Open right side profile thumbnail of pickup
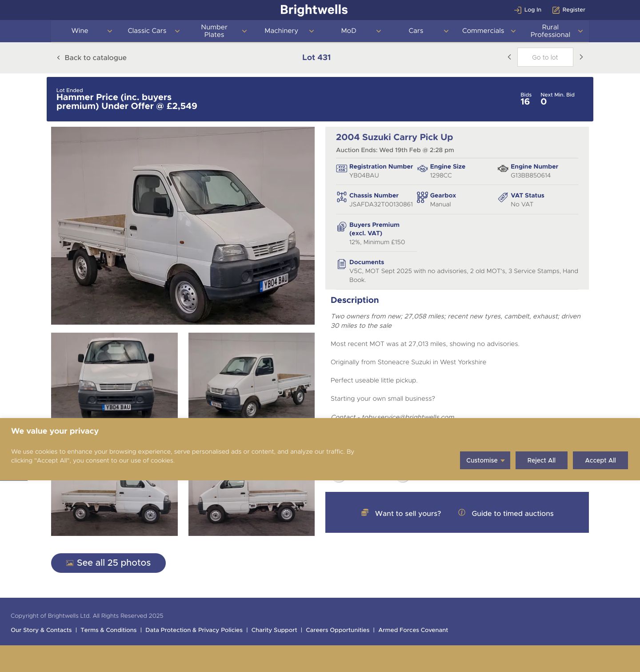Viewport: 640px width, 672px height. point(114,508)
